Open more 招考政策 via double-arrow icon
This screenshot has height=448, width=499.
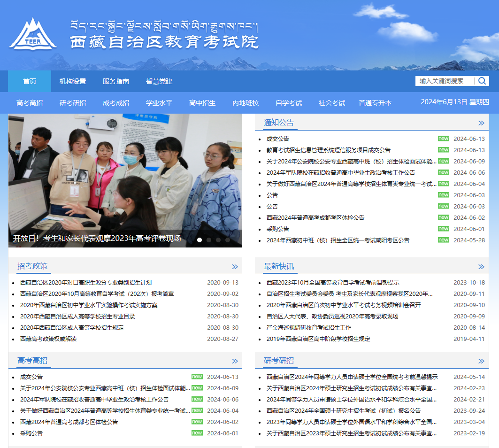pos(235,267)
